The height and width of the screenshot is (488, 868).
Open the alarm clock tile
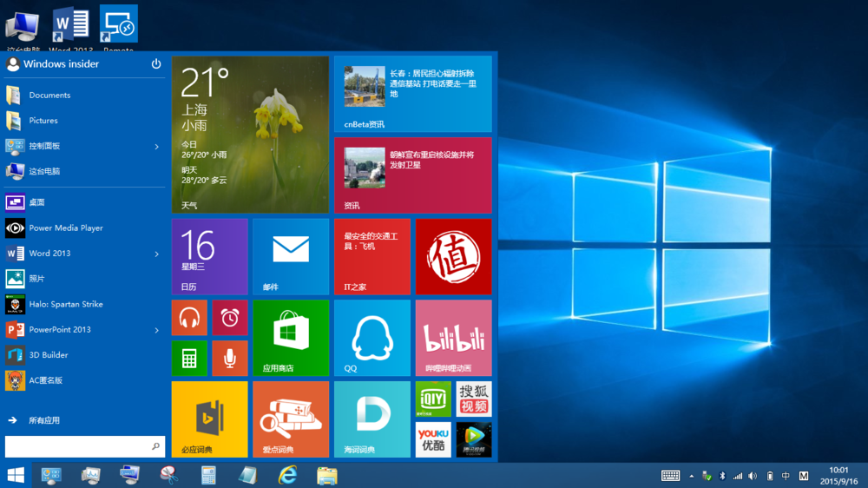tap(230, 318)
